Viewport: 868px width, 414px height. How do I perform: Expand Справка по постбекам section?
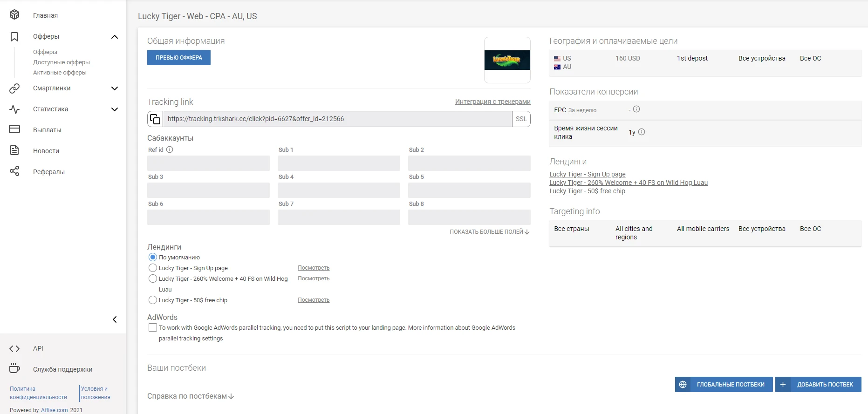click(191, 396)
